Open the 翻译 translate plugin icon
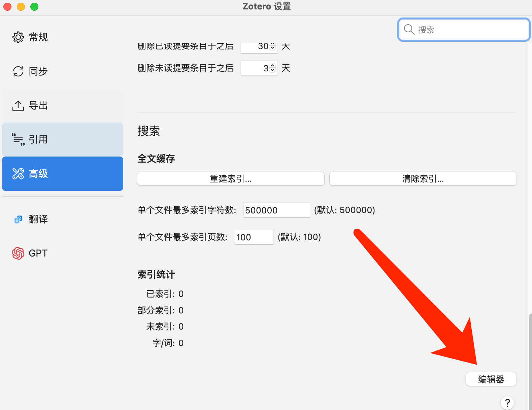532x410 pixels. click(18, 219)
